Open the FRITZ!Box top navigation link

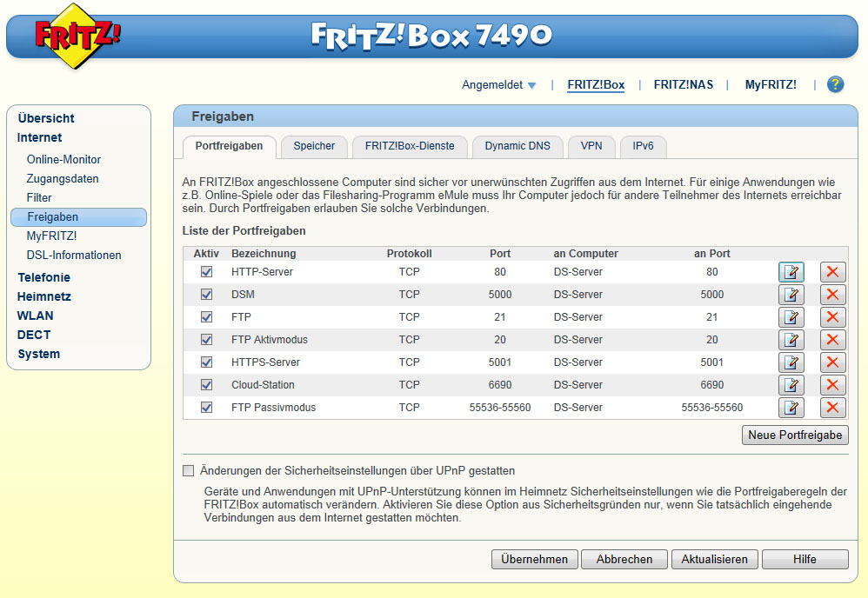tap(596, 84)
